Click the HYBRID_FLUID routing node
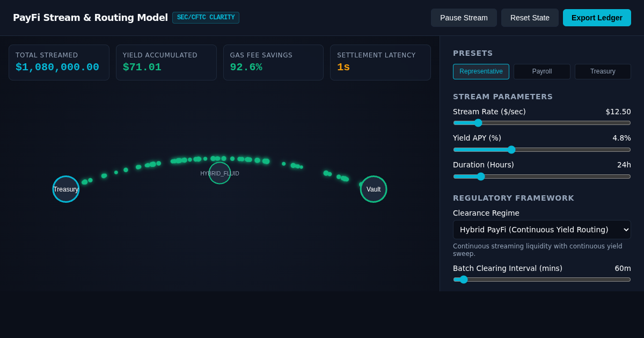644x338 pixels. [219, 173]
